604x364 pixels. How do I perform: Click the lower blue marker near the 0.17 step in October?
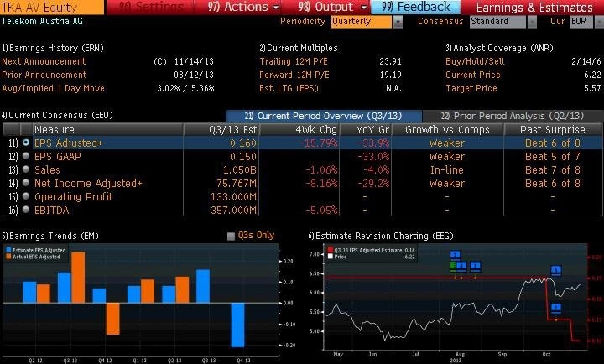pos(556,308)
